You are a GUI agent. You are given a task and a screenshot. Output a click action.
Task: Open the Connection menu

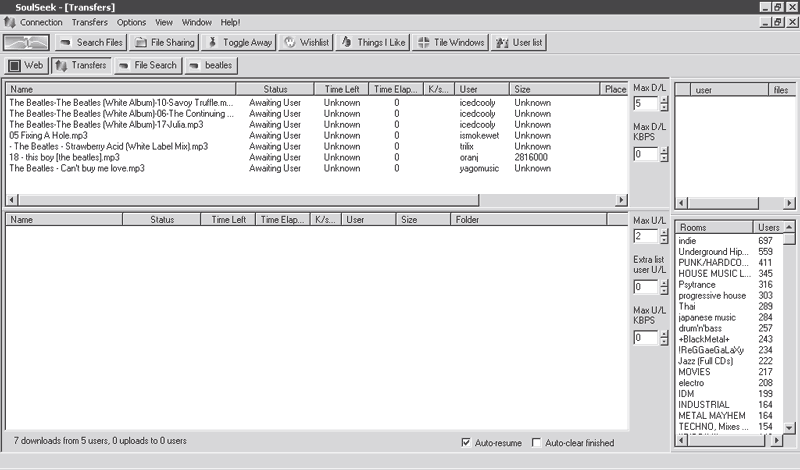point(39,22)
